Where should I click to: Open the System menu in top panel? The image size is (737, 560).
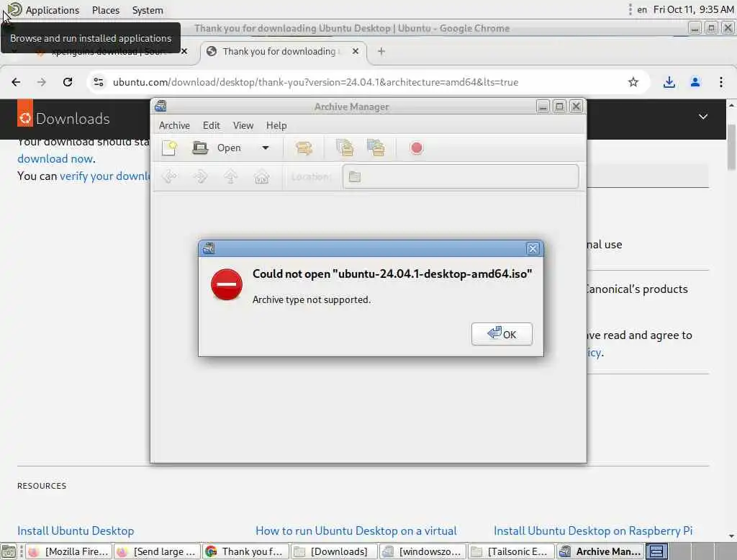[x=148, y=10]
